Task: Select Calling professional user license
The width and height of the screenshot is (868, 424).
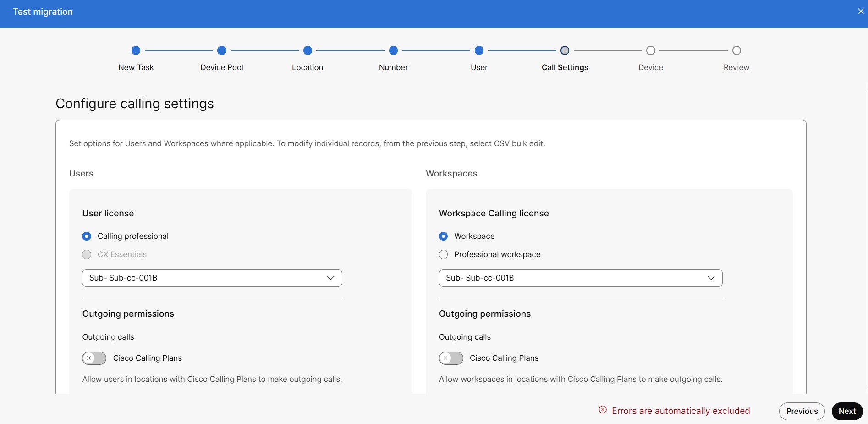Action: pyautogui.click(x=87, y=236)
